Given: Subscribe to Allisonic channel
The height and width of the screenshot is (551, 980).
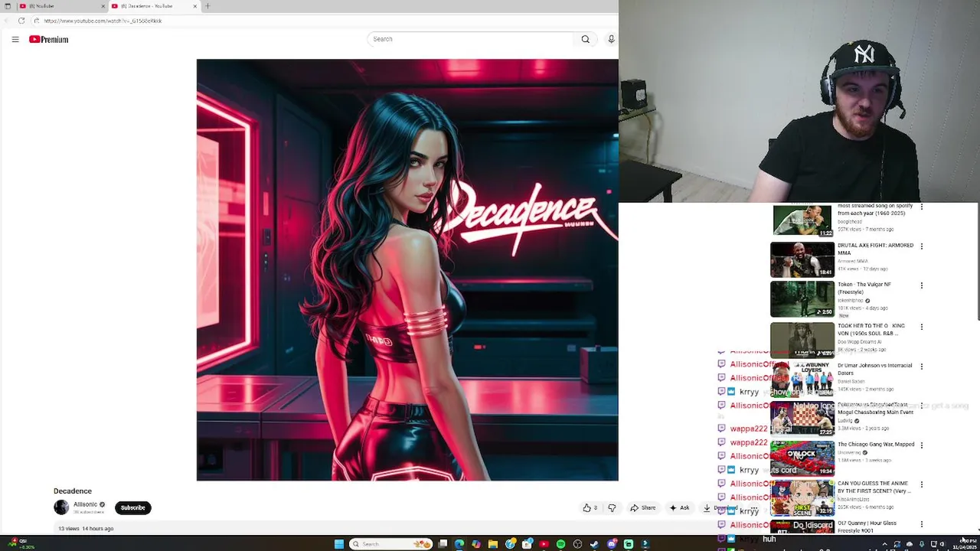Looking at the screenshot, I should click(x=132, y=507).
